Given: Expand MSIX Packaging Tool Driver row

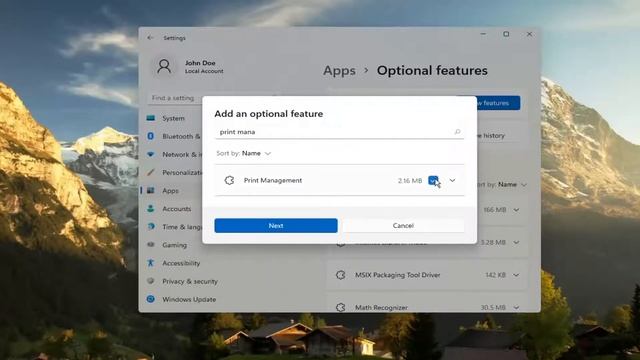Looking at the screenshot, I should 516,275.
